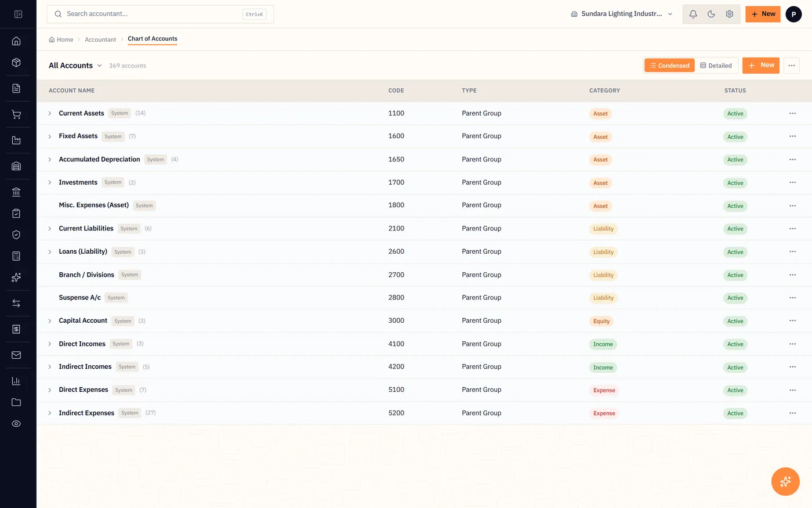
Task: Open the transfer arrows icon in sidebar
Action: [16, 303]
